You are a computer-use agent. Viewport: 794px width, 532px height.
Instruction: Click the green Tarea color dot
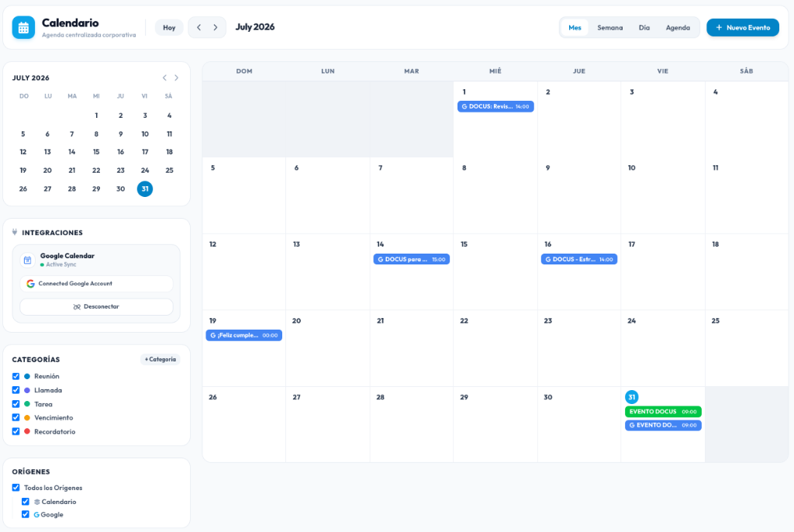27,404
